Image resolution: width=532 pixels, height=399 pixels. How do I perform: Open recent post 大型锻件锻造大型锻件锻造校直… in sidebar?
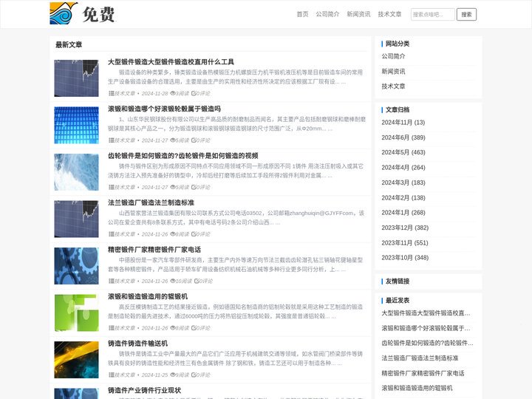[x=426, y=313]
